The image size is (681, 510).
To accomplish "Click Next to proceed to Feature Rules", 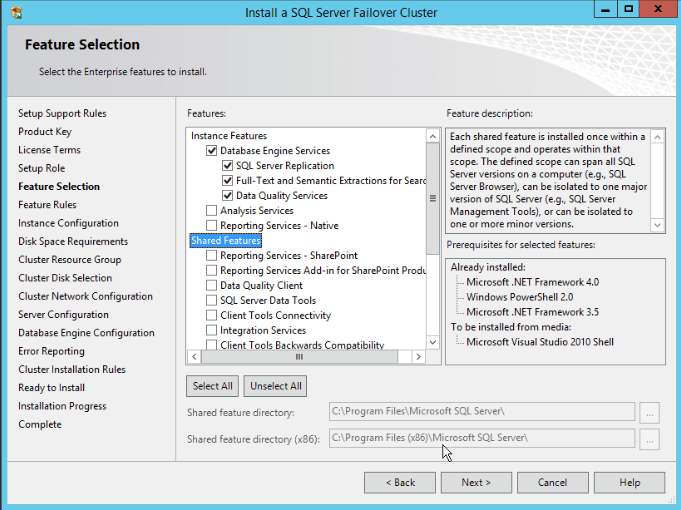I will tap(475, 482).
